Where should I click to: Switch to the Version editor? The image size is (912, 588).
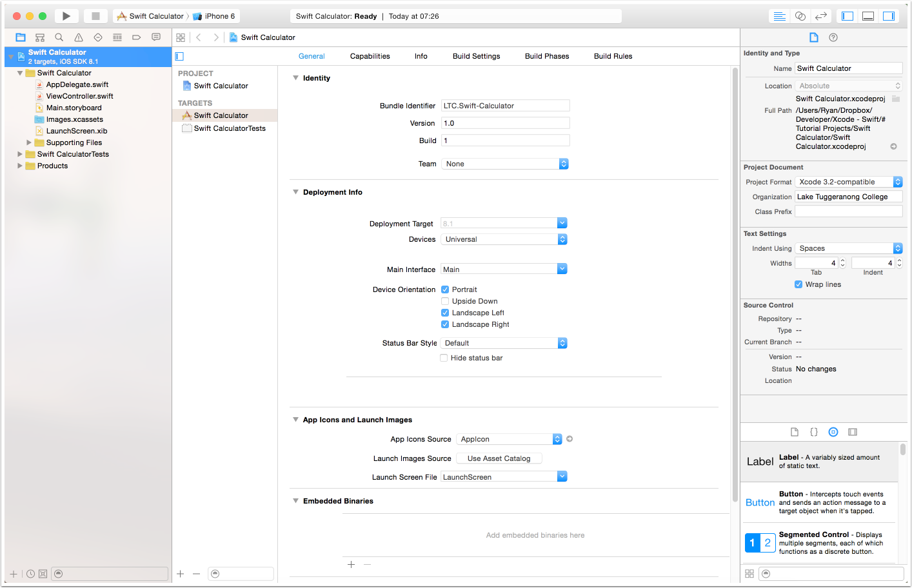[x=821, y=16]
